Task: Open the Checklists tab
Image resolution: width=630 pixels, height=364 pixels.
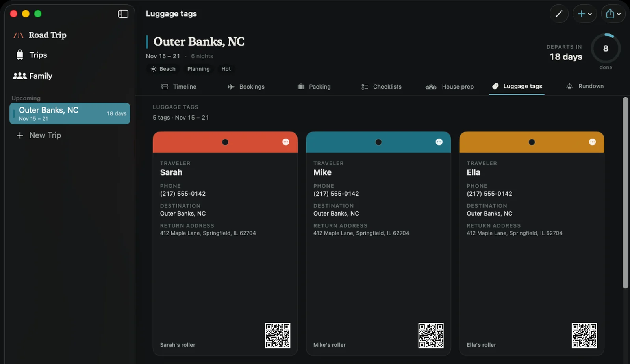Action: point(381,87)
